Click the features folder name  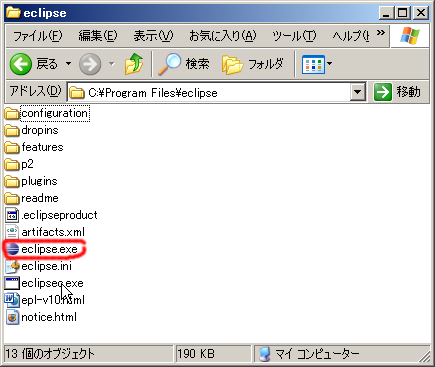tap(42, 147)
